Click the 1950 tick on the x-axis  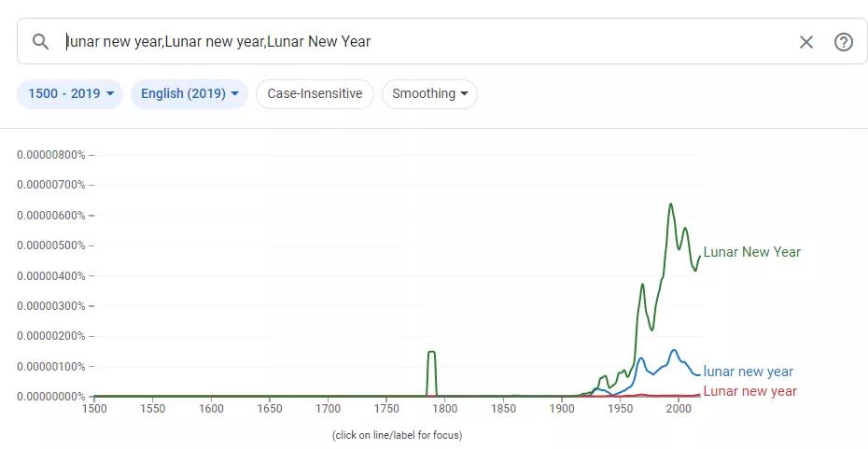tap(620, 409)
